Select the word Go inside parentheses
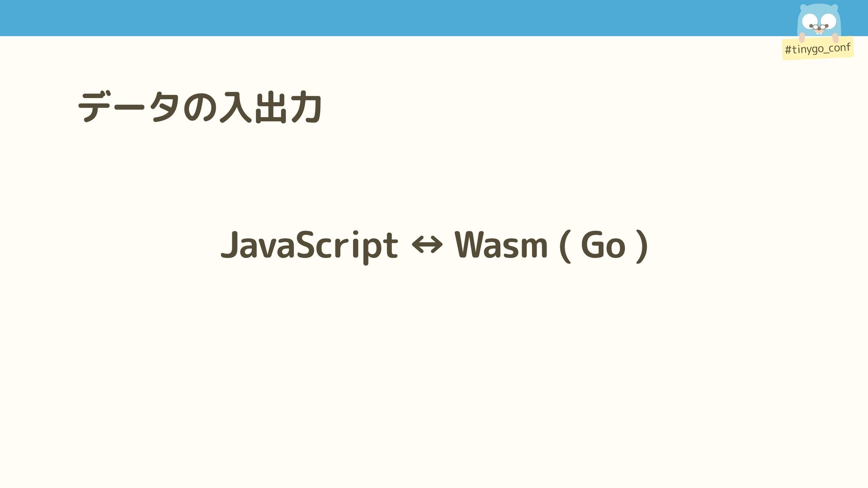868x488 pixels. pos(603,244)
